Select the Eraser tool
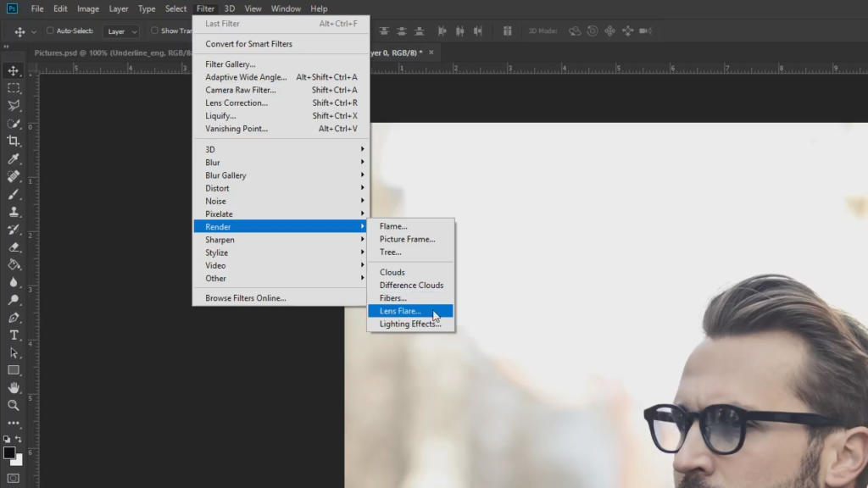Viewport: 868px width, 488px height. click(14, 247)
